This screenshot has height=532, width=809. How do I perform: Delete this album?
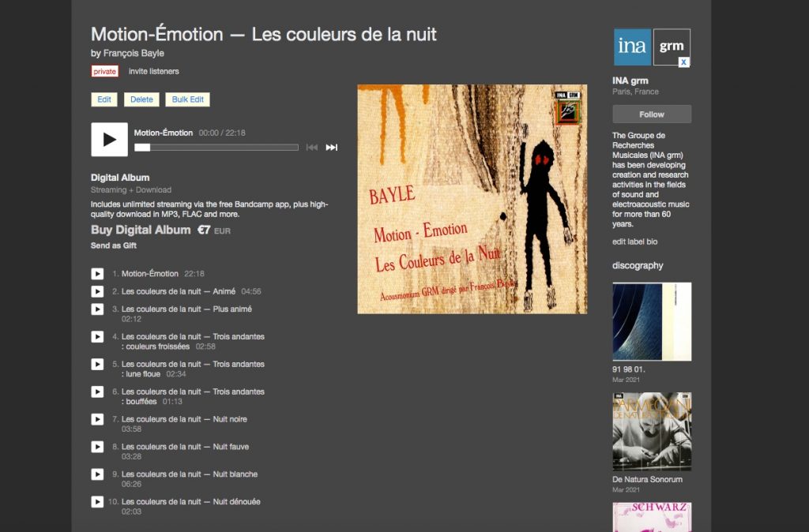(x=141, y=99)
